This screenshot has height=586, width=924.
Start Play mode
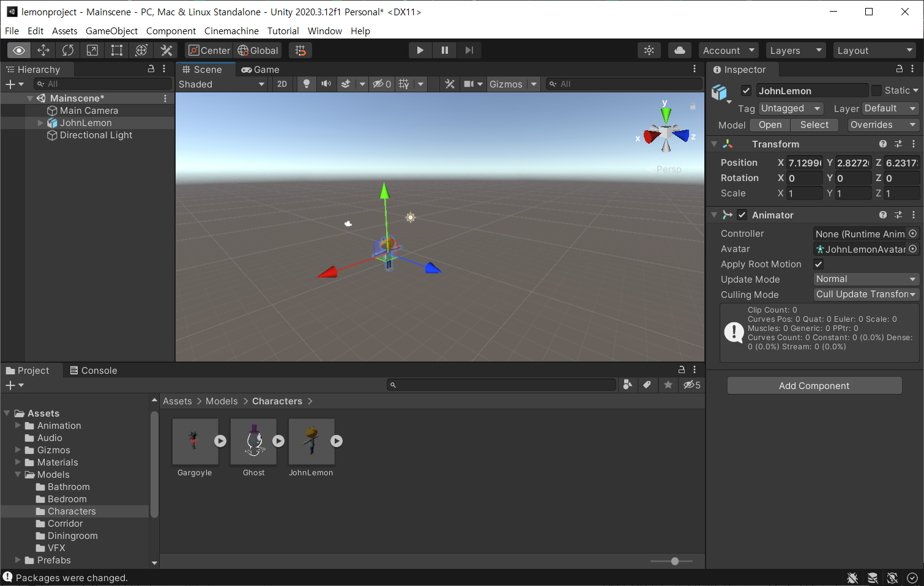(420, 50)
